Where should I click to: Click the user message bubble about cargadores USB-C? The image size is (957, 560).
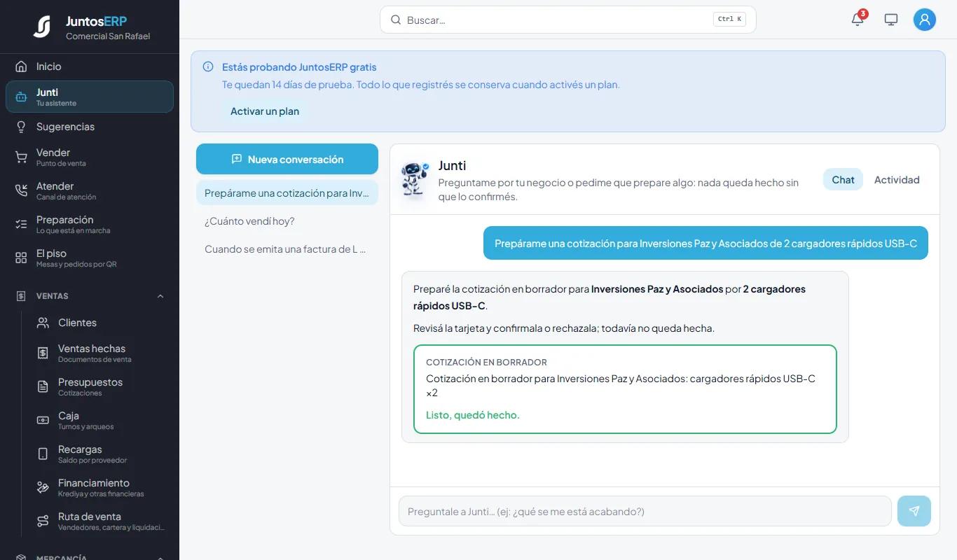tap(705, 243)
